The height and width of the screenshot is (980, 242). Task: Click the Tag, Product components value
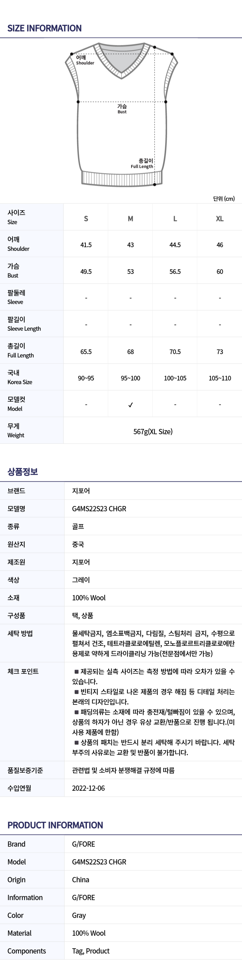91,951
